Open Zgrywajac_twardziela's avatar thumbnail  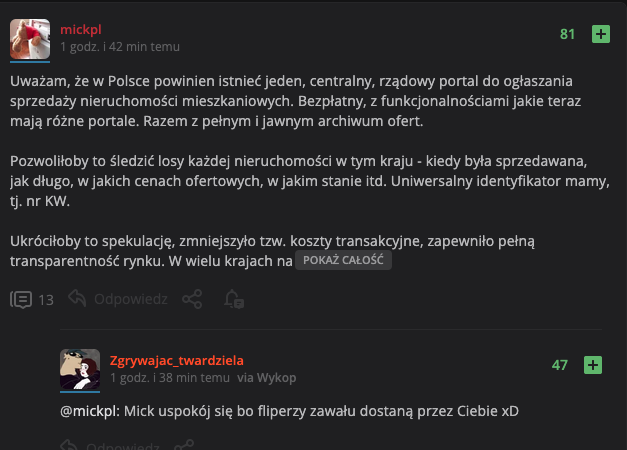[80, 368]
